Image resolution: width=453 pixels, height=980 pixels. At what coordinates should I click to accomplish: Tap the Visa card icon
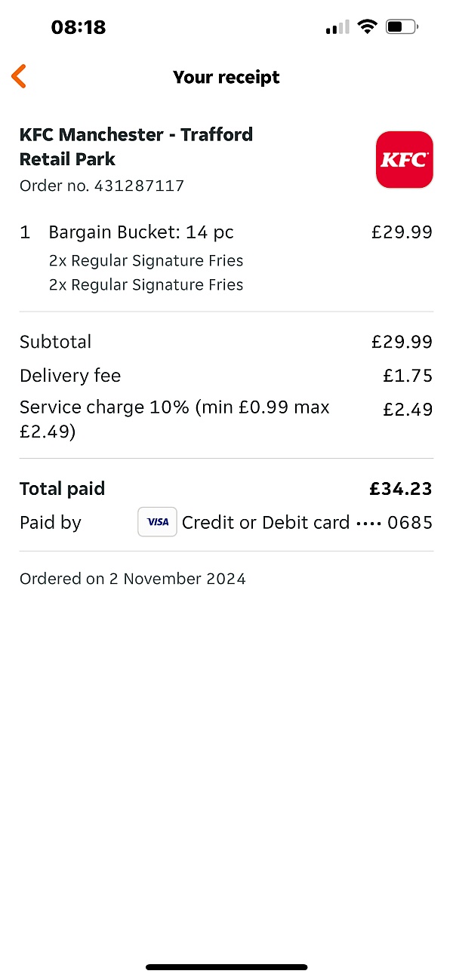[157, 522]
